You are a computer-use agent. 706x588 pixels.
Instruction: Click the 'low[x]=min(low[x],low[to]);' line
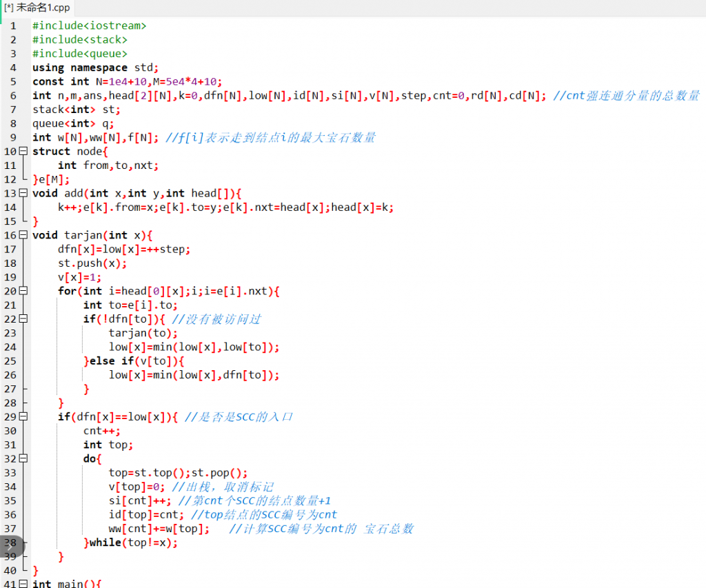pos(194,347)
